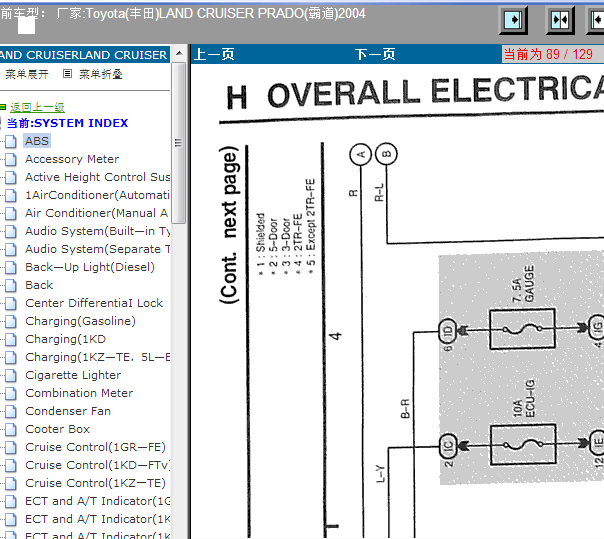The height and width of the screenshot is (539, 604).
Task: Click document icon beside Charging(Gasoline)
Action: point(11,321)
